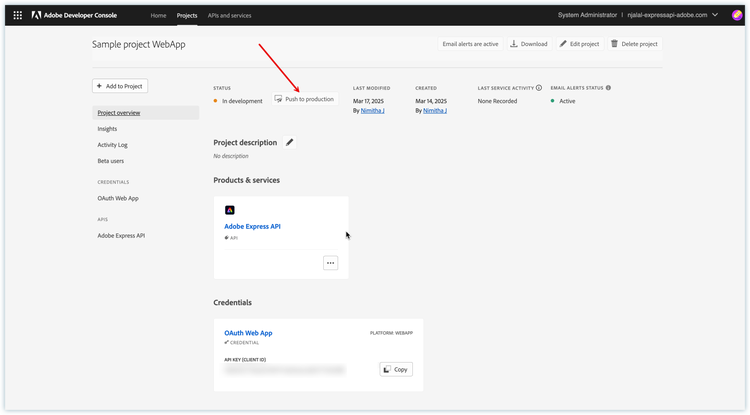Click Email alerts are active button
The width and height of the screenshot is (750, 415).
(470, 44)
